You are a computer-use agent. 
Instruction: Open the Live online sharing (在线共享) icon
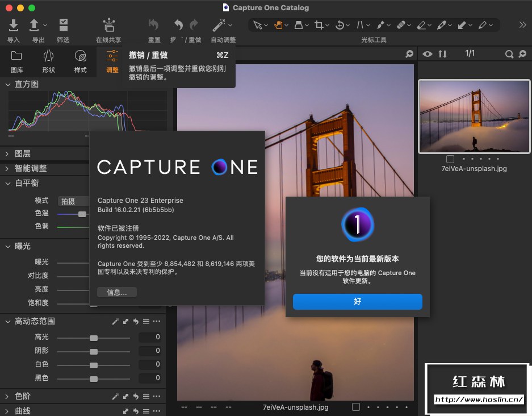108,26
